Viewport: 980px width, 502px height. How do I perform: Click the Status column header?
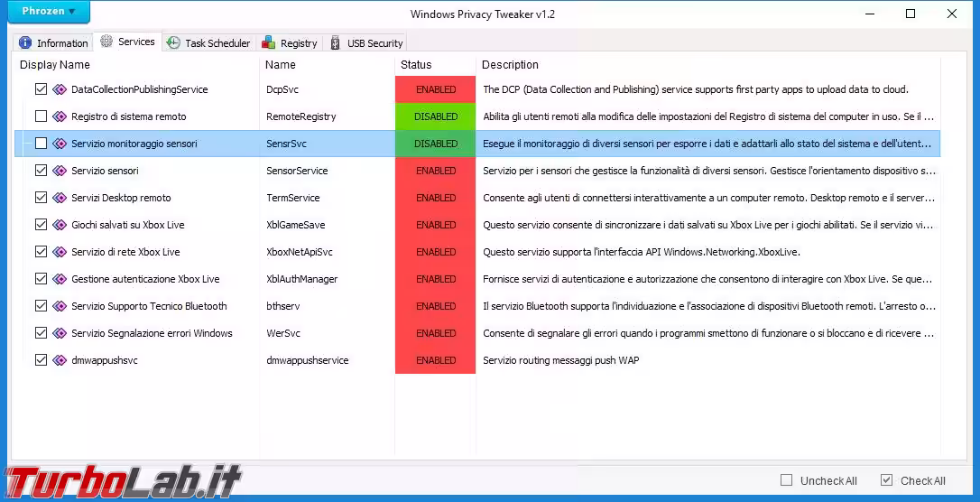click(x=416, y=65)
